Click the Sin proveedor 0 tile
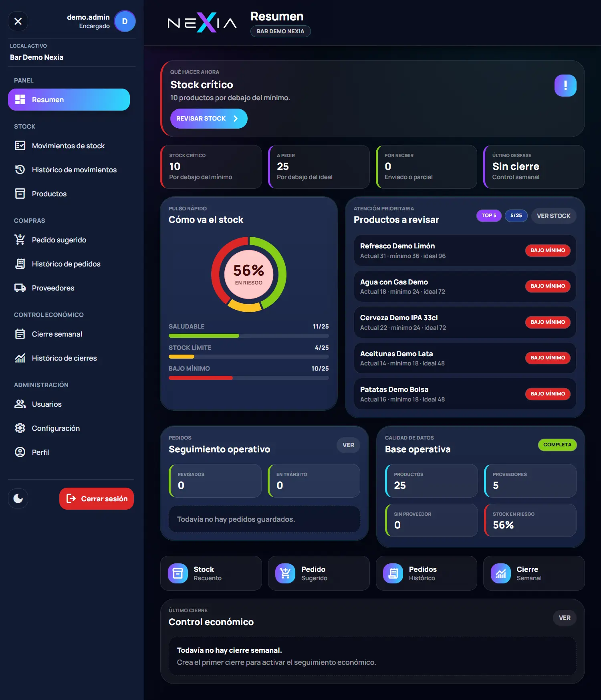601x700 pixels. (x=432, y=520)
